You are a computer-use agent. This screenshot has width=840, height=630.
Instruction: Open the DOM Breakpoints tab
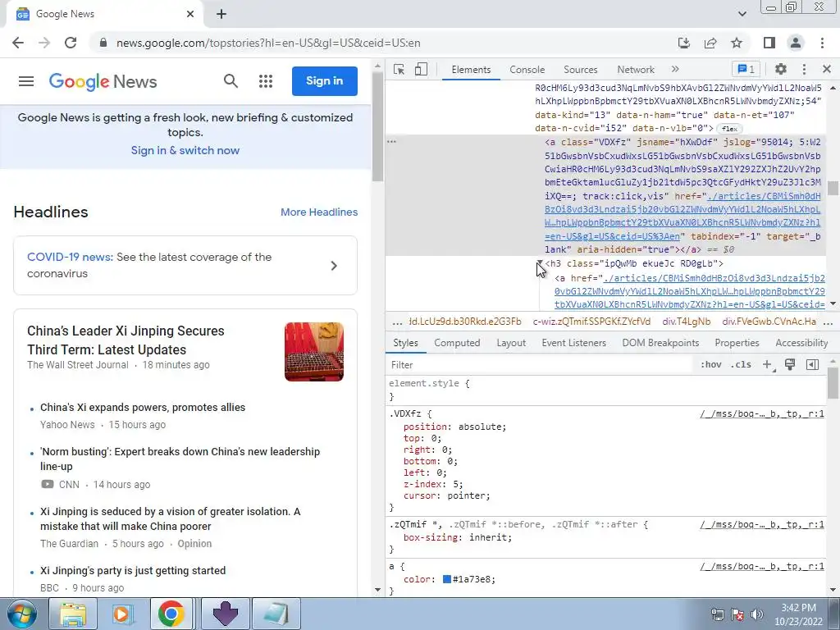tap(660, 343)
